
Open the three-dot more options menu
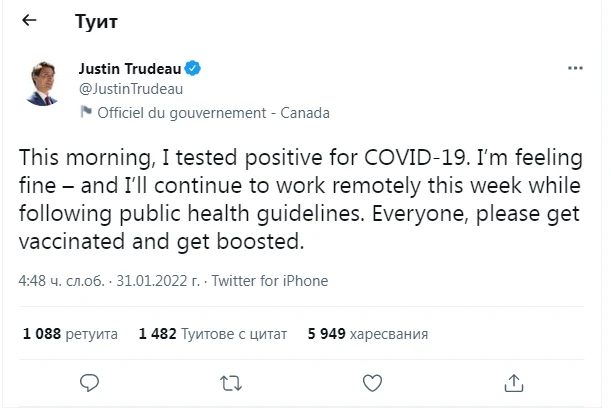[574, 68]
